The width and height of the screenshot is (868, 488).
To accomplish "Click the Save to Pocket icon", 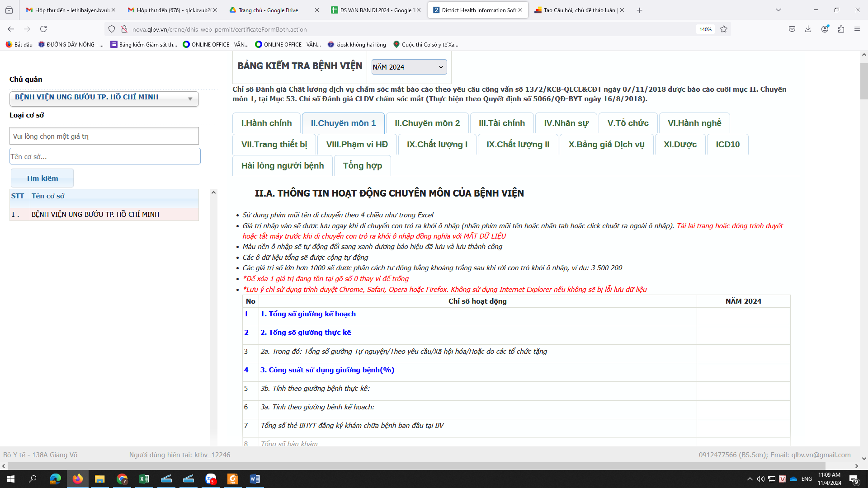I will tap(792, 29).
